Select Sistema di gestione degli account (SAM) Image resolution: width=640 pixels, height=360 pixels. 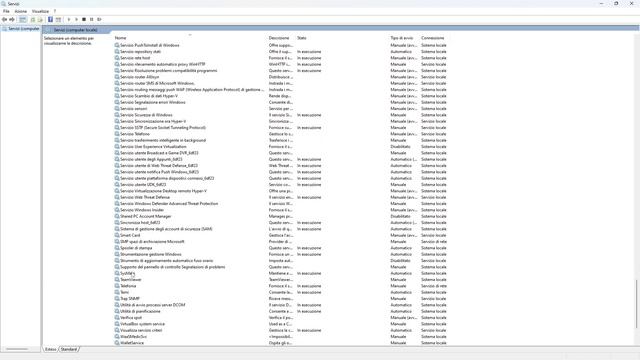pos(281,229)
